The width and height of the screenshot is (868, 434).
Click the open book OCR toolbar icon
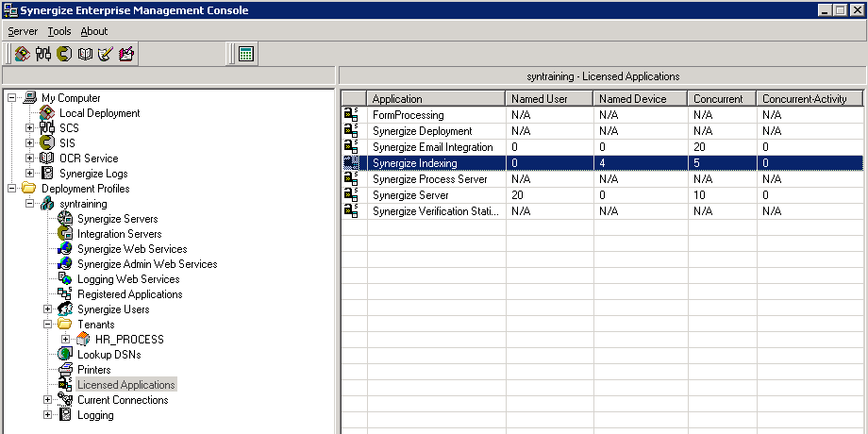85,54
